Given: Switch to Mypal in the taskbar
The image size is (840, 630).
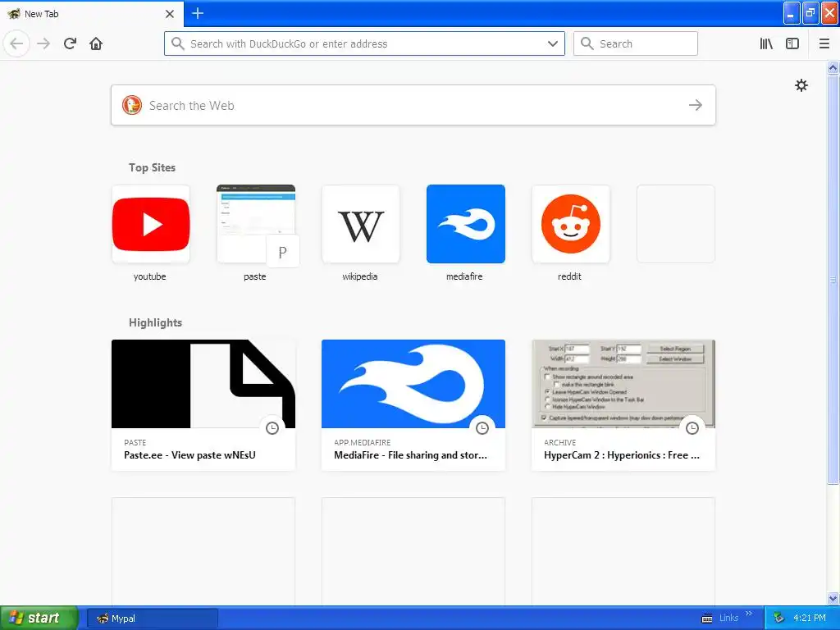Looking at the screenshot, I should (152, 619).
